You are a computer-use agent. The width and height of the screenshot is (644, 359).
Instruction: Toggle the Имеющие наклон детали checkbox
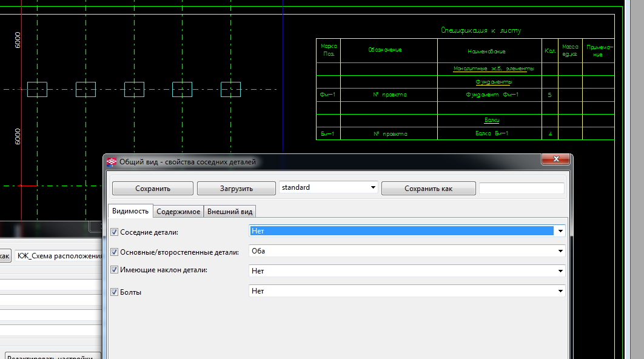click(x=114, y=270)
